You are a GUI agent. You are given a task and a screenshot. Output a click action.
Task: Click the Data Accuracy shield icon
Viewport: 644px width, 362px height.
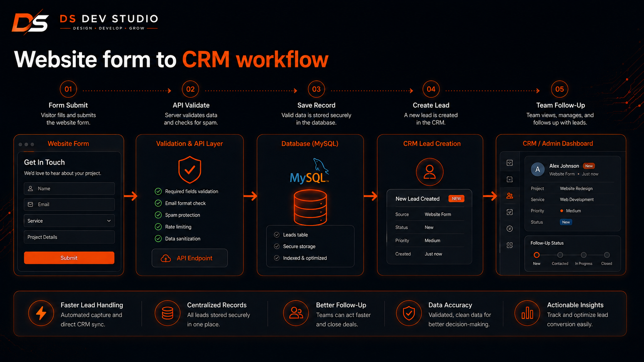pyautogui.click(x=409, y=313)
